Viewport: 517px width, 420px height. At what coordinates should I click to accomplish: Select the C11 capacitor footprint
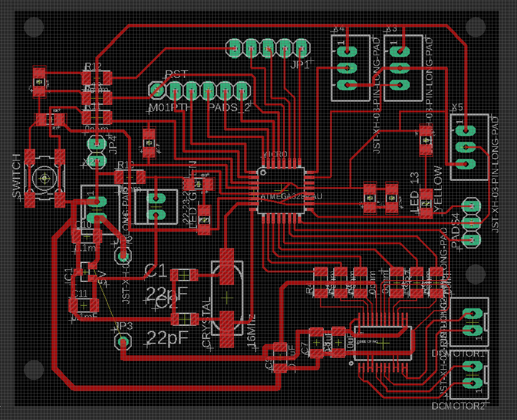pyautogui.click(x=83, y=305)
